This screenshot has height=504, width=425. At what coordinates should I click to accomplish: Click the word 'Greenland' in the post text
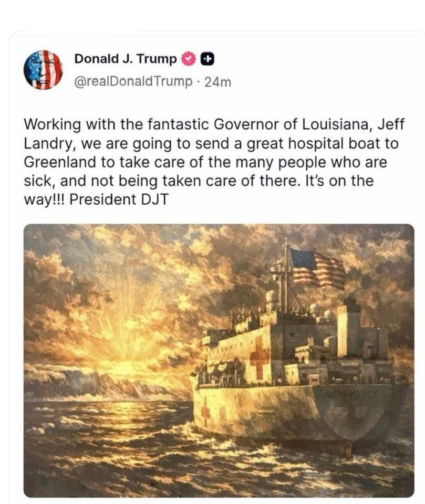[x=60, y=162]
